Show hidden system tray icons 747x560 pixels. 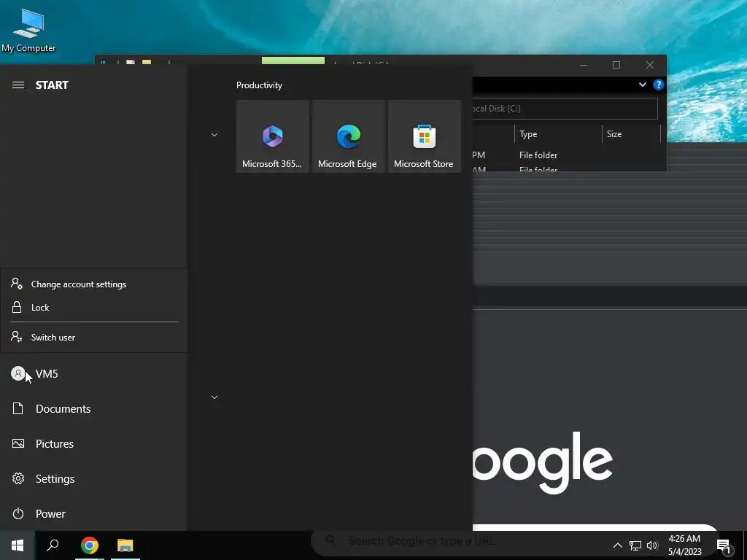tap(617, 545)
